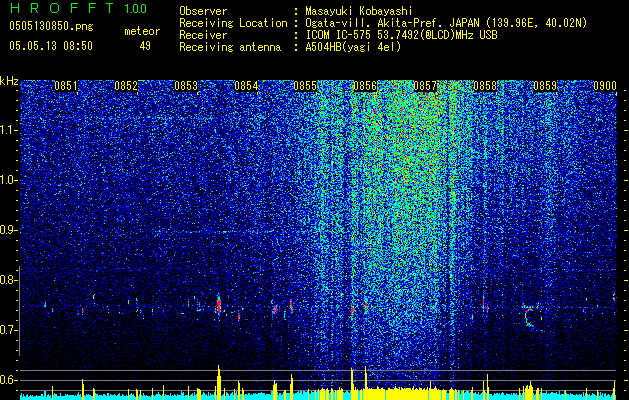Click the 0.7 kHz axis label

pyautogui.click(x=9, y=330)
